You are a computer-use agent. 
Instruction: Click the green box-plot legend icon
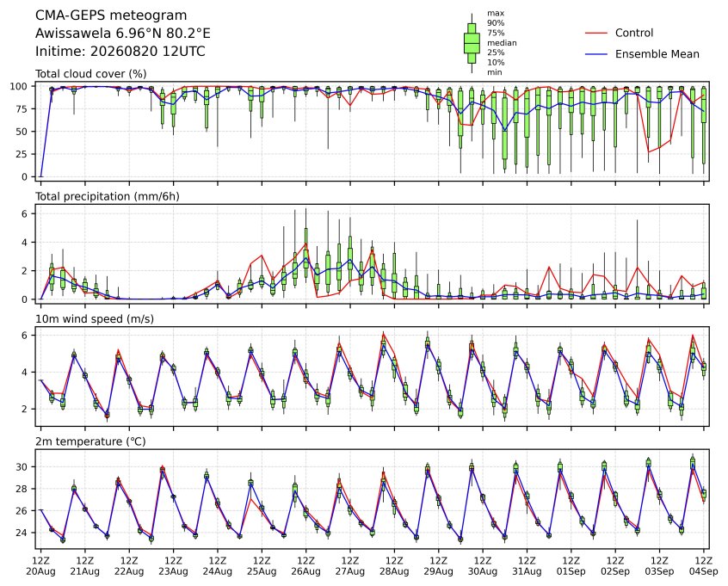472,43
